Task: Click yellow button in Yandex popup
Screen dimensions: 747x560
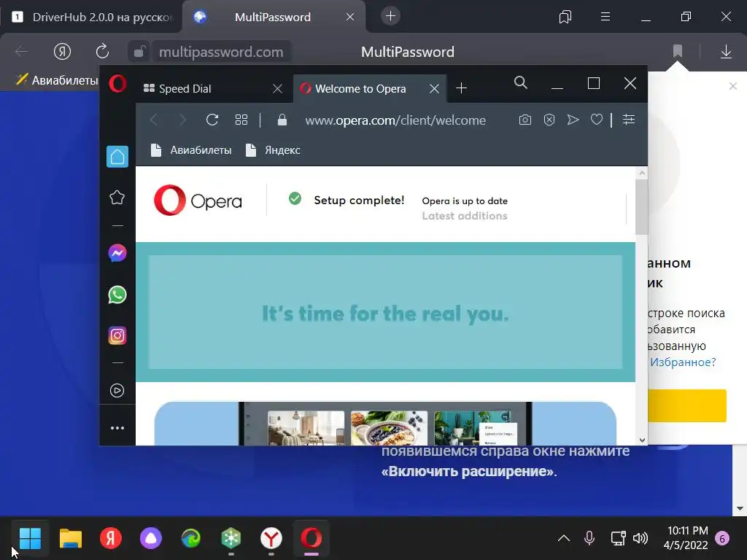Action: 687,405
